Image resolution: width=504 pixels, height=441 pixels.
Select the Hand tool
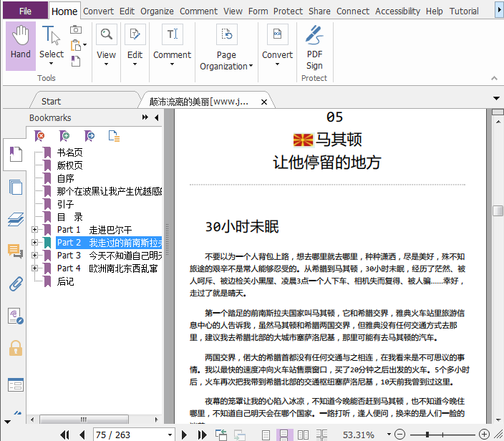click(21, 44)
